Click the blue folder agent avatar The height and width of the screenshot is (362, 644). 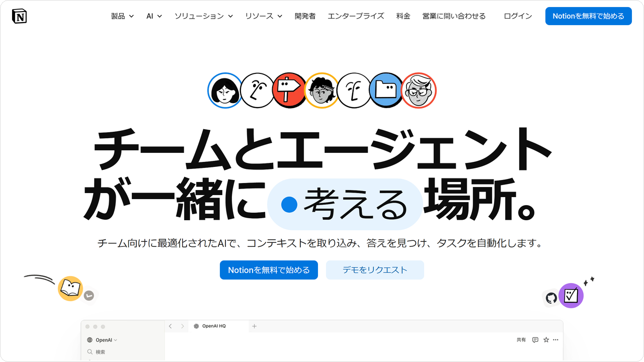pos(386,90)
